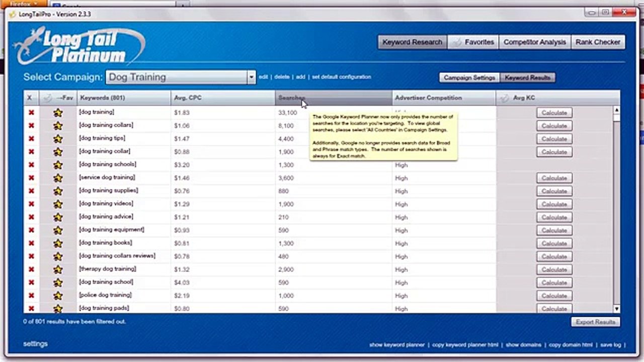Screen dimensions: 644x362
Task: Click the results scrollbar up arrow
Action: (x=616, y=110)
